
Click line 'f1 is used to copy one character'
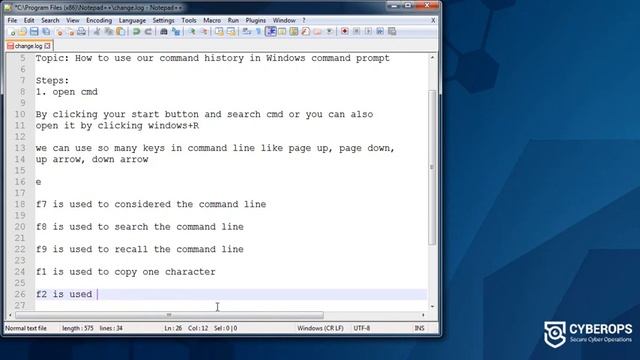pos(125,272)
